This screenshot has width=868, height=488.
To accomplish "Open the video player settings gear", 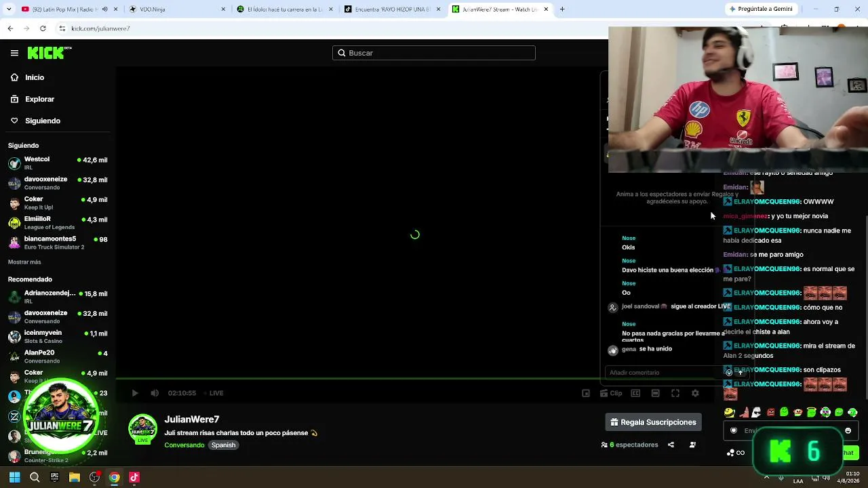I will point(695,393).
